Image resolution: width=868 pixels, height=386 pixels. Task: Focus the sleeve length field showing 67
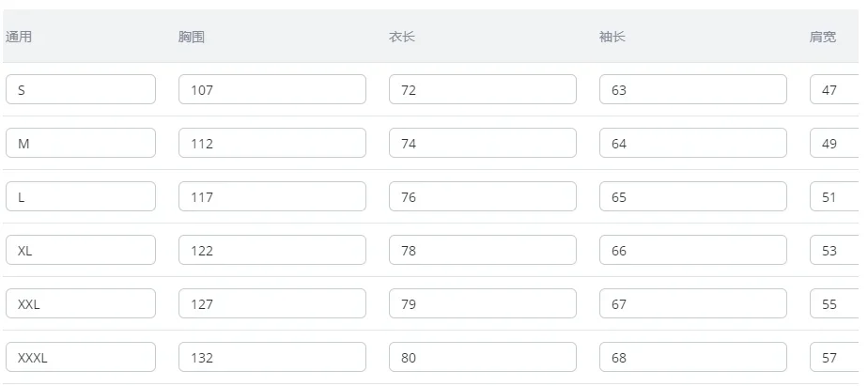click(x=693, y=303)
